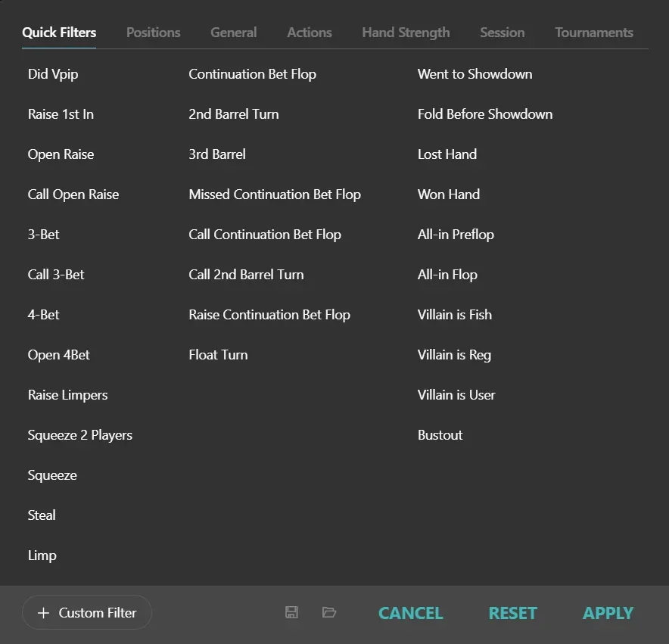
Task: Pick the Raise Limpers filter
Action: 67,395
